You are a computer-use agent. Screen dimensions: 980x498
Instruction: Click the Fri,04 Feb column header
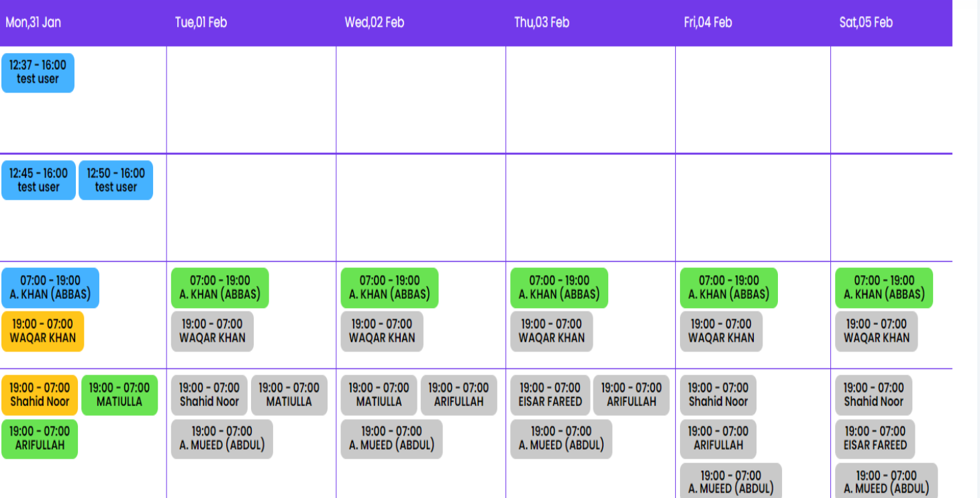(x=708, y=23)
